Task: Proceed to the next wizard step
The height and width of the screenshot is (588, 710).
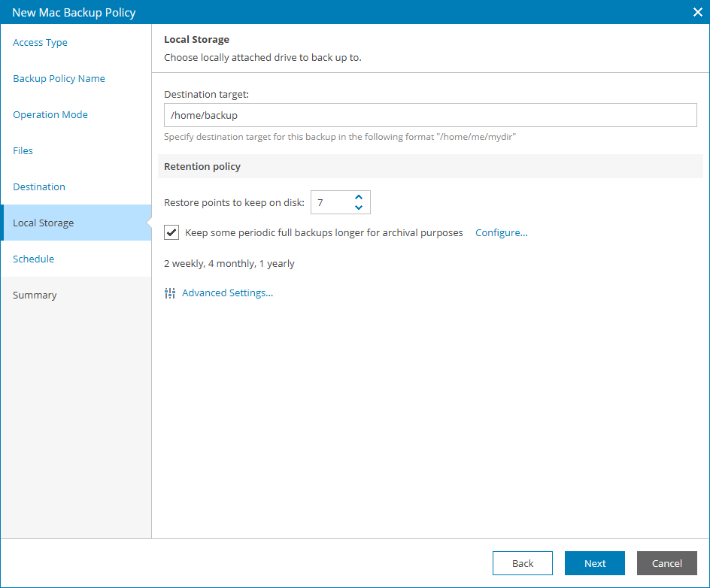Action: click(x=594, y=563)
